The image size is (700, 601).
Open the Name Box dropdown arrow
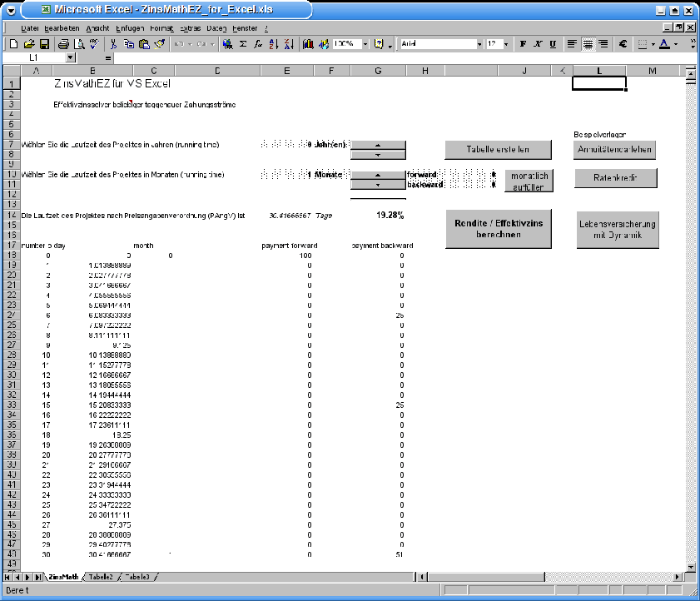coord(70,57)
